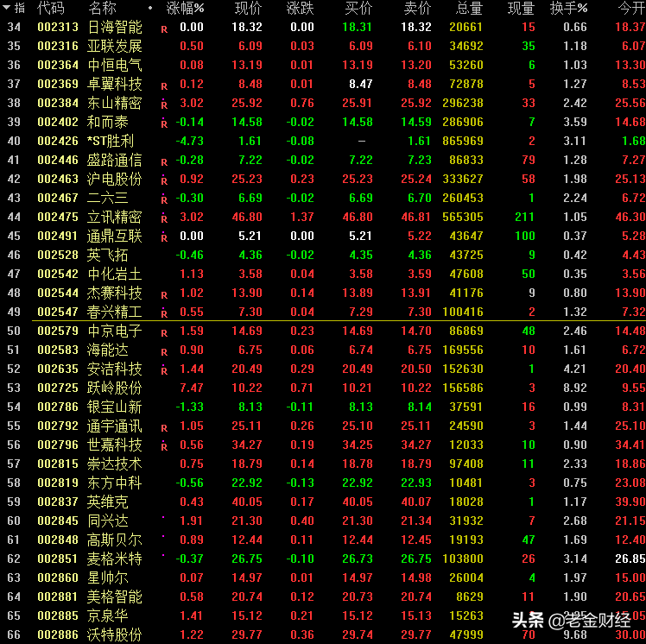The image size is (646, 644).
Task: Sort by the 现价 column header
Action: [x=249, y=9]
